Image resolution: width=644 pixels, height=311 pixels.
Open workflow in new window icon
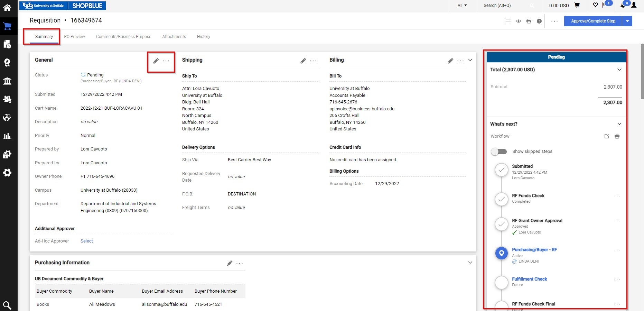pyautogui.click(x=607, y=136)
